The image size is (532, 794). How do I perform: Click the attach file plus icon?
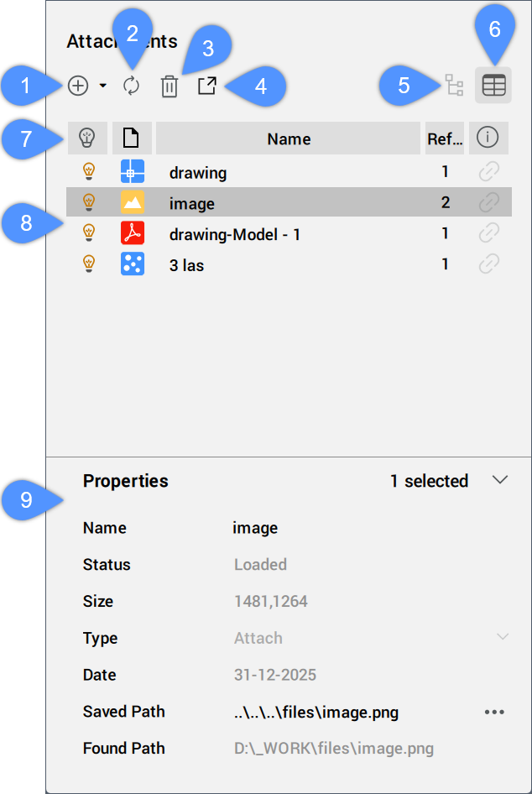click(78, 86)
